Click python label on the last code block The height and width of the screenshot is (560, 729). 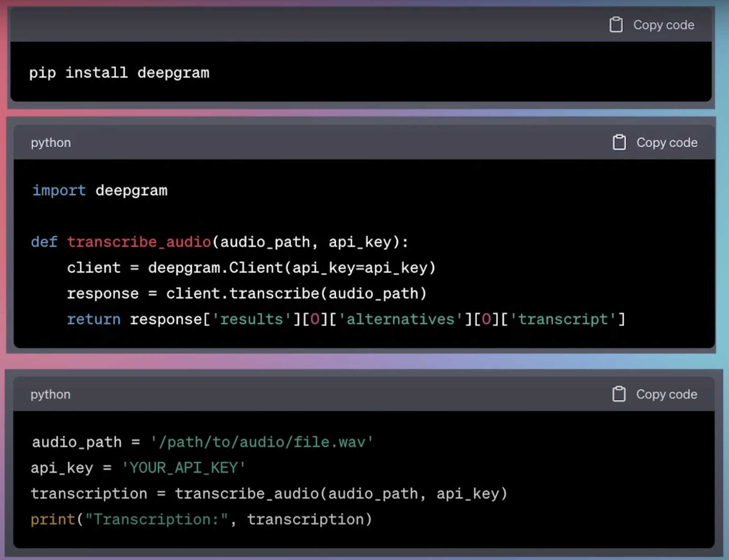pos(50,394)
